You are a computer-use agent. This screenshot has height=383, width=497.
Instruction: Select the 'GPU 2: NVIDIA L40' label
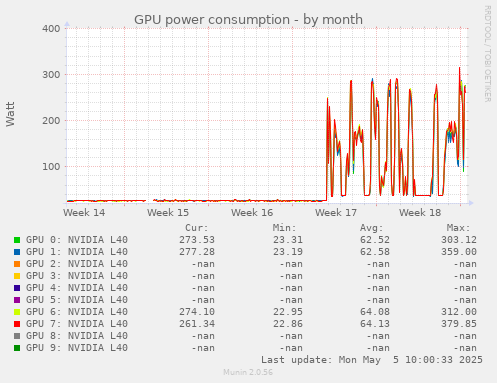pos(77,264)
